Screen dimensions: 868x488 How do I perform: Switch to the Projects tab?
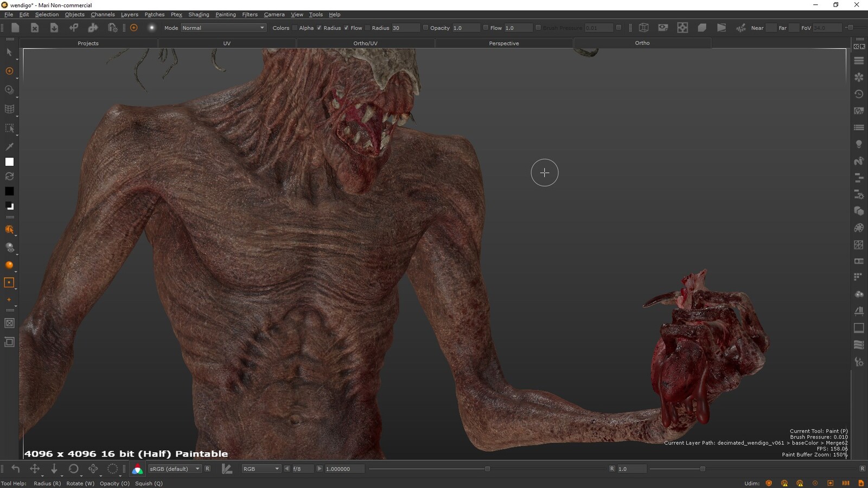click(x=88, y=43)
